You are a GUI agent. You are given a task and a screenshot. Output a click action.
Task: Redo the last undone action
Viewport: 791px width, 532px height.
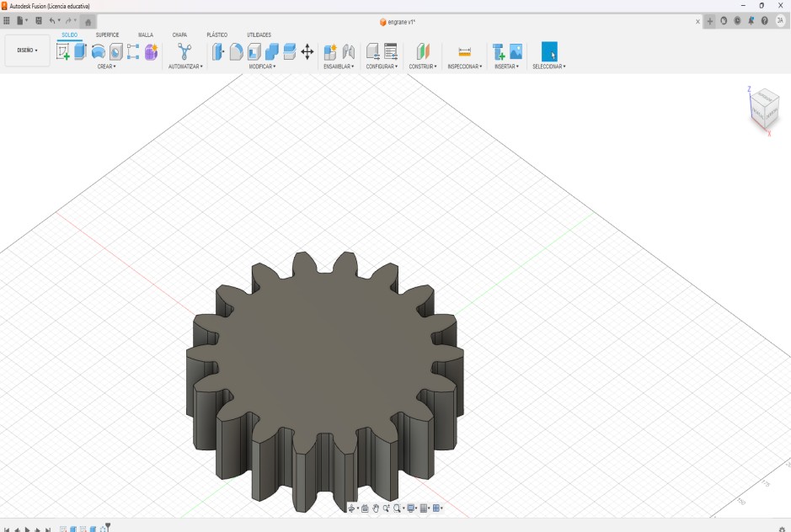click(68, 21)
